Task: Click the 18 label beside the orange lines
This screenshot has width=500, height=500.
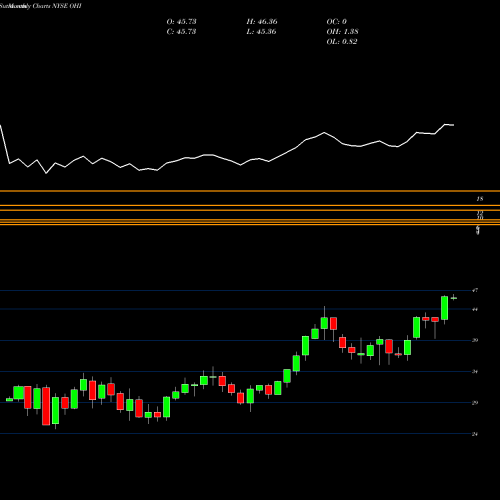Action: [480, 199]
